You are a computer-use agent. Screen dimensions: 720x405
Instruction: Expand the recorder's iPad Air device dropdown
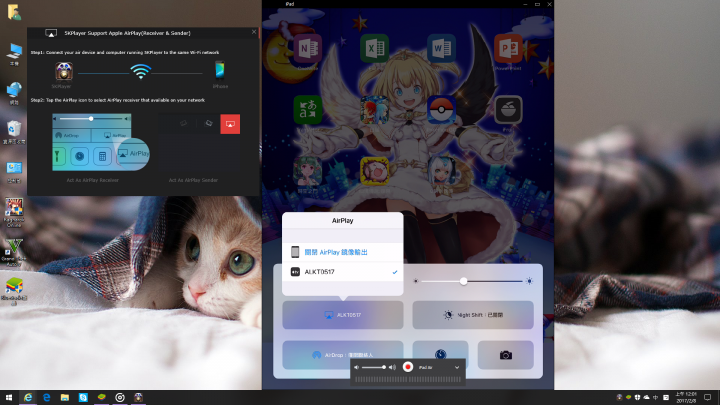click(457, 367)
